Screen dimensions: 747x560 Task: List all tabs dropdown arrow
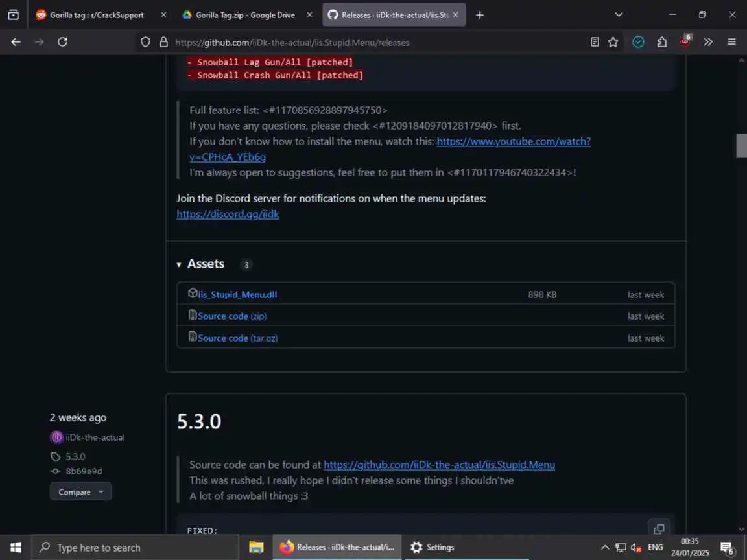[619, 15]
